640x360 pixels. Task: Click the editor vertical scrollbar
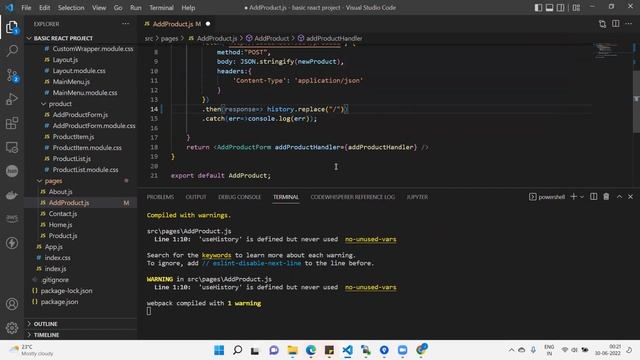636,102
